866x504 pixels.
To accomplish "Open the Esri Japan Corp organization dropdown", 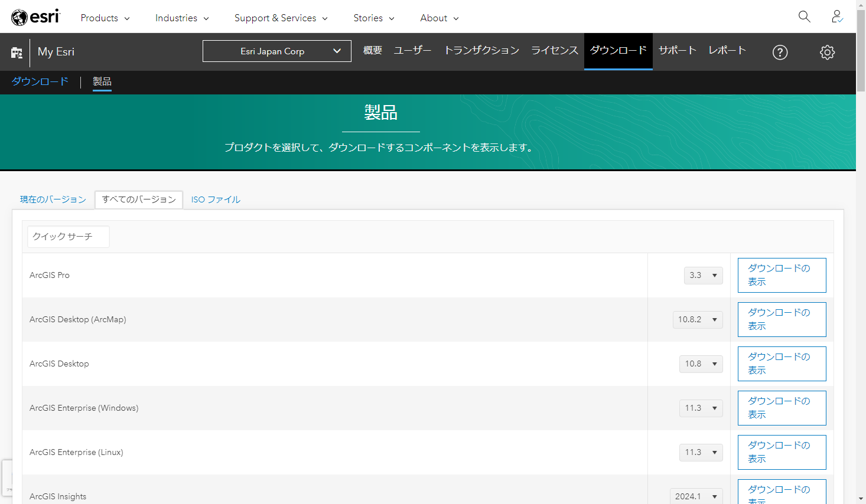I will click(277, 51).
